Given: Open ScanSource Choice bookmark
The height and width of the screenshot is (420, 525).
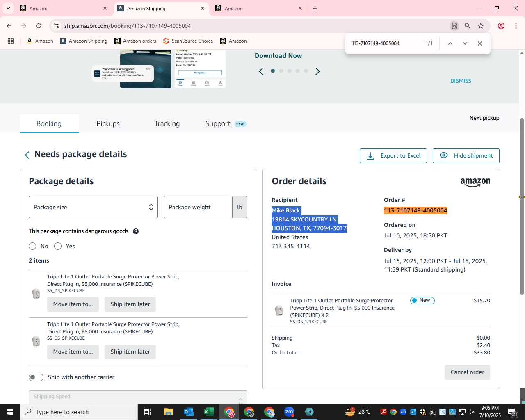Looking at the screenshot, I should (188, 41).
